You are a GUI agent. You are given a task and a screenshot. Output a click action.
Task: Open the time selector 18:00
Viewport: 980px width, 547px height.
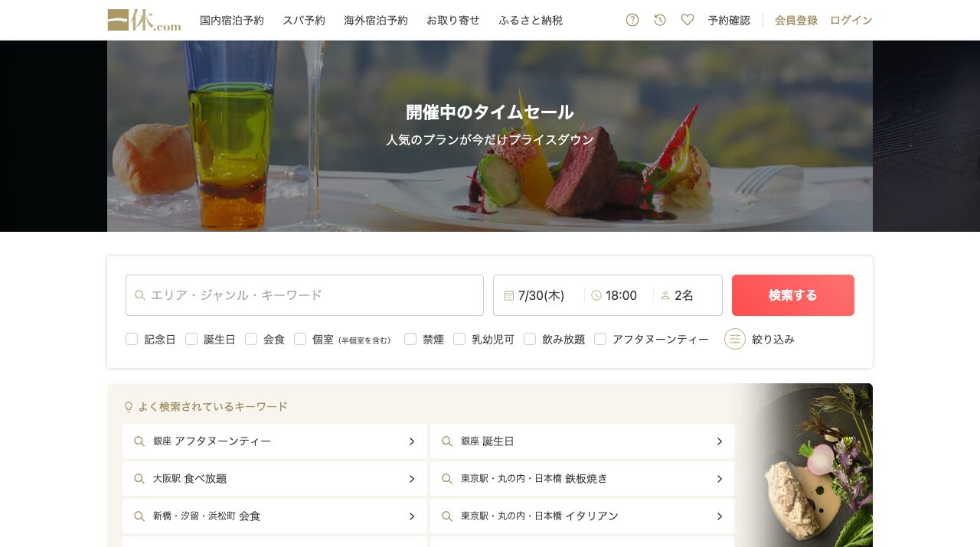(x=619, y=295)
